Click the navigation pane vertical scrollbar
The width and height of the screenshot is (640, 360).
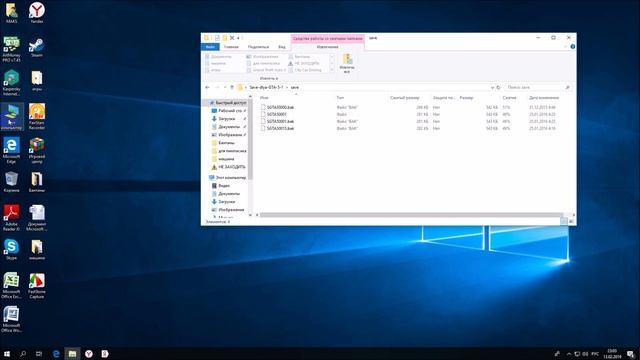click(x=250, y=139)
